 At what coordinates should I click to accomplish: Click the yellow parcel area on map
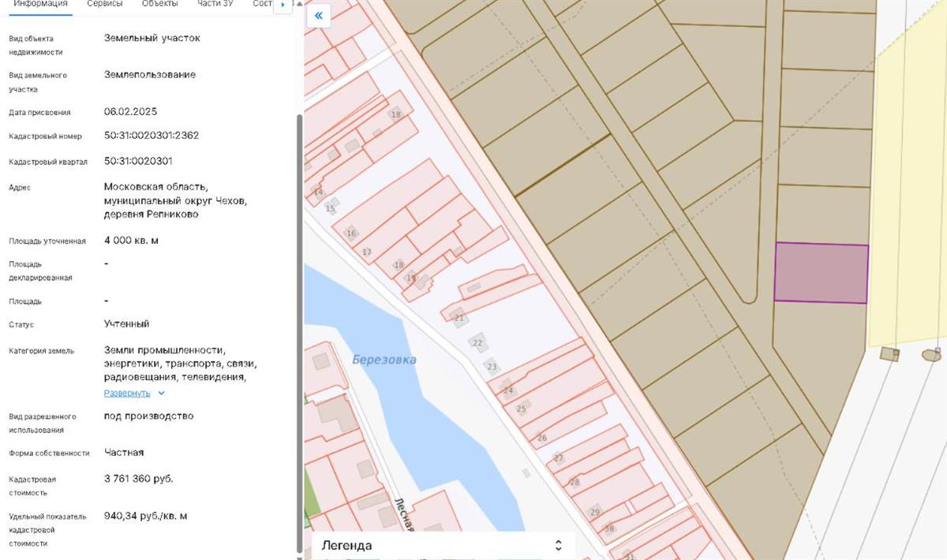tap(908, 197)
